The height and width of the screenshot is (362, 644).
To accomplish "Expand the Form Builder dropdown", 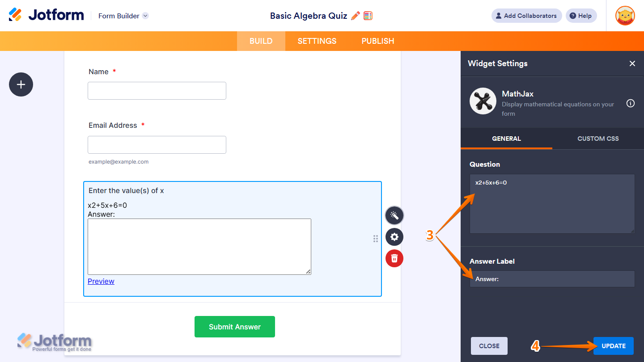I will pos(123,16).
